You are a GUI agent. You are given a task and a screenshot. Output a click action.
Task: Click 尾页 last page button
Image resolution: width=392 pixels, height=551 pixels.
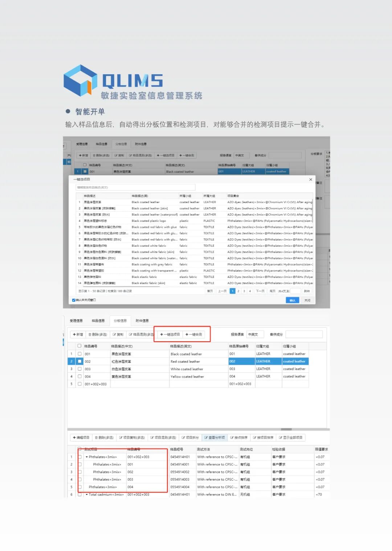[272, 291]
